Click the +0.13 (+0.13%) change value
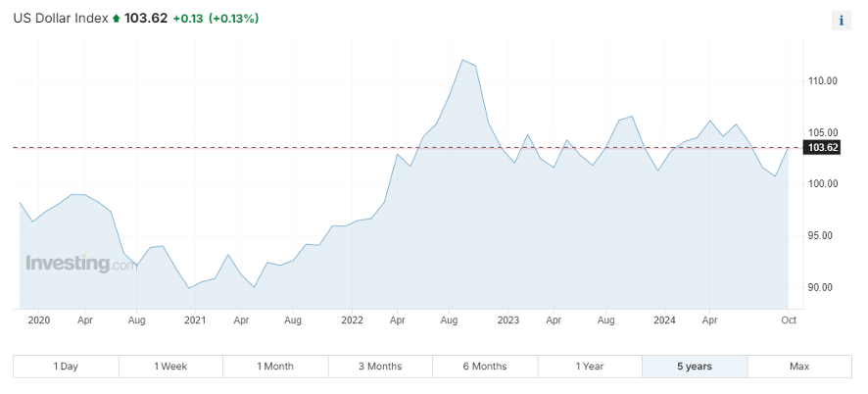Screen dimensions: 868x394 (x=216, y=19)
